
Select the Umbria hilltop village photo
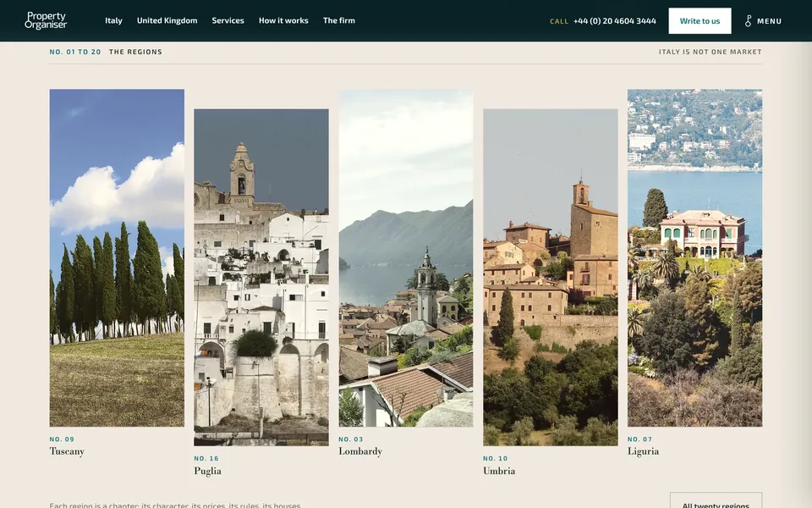tap(550, 278)
